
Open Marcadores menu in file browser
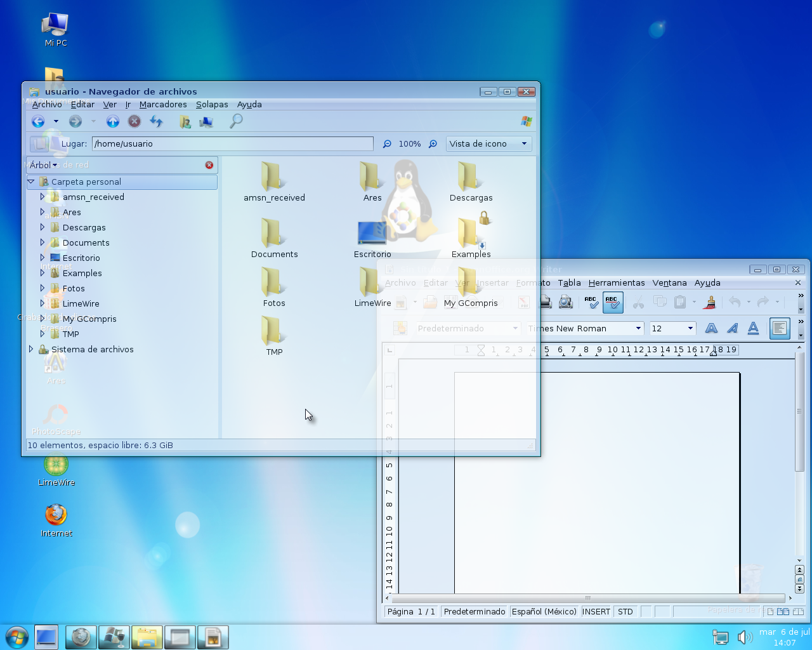[x=163, y=105]
